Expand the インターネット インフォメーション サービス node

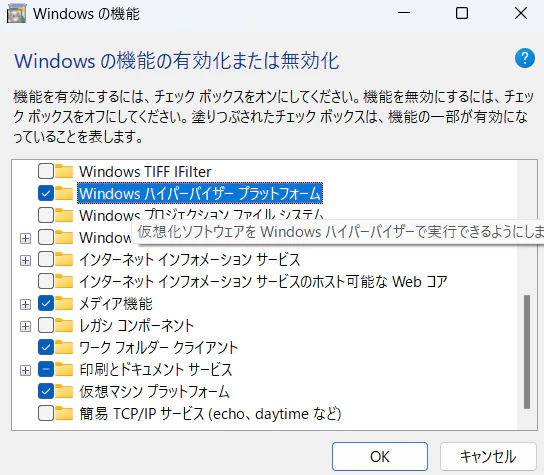tap(25, 260)
